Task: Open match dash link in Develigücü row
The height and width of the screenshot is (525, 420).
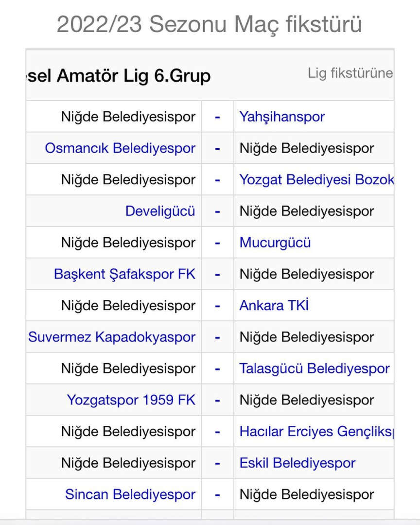Action: click(217, 211)
